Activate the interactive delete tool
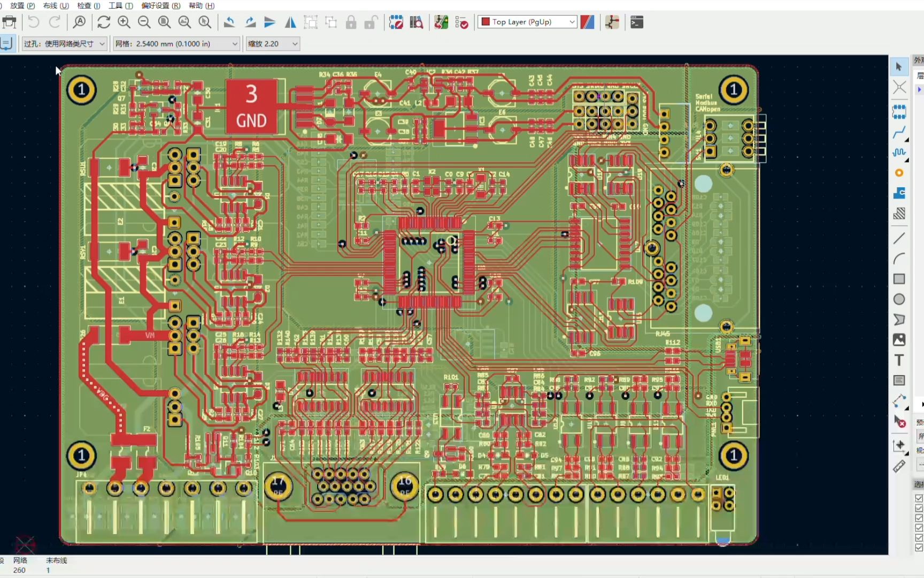This screenshot has height=578, width=924. [x=899, y=421]
